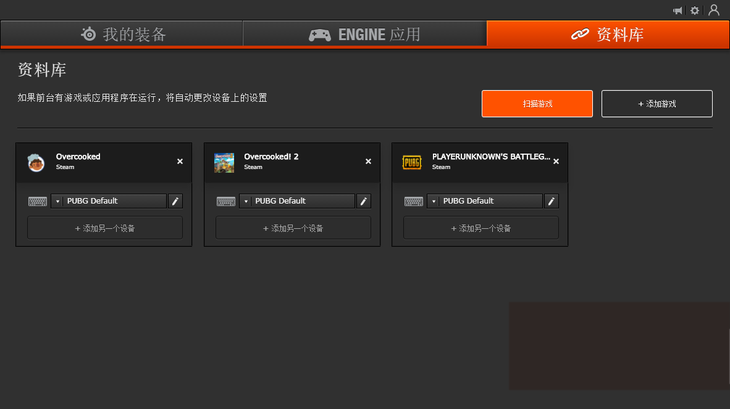This screenshot has width=730, height=409.
Task: Click the Overcooked! 2 title text
Action: tap(271, 157)
